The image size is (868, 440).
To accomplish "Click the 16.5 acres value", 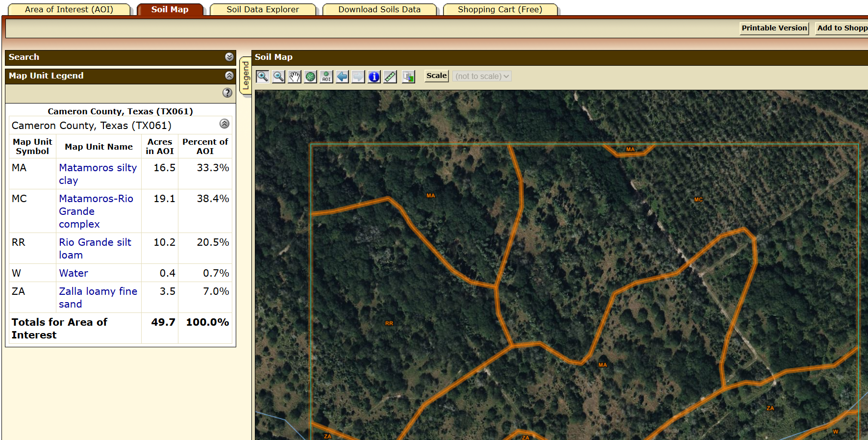I will click(164, 168).
